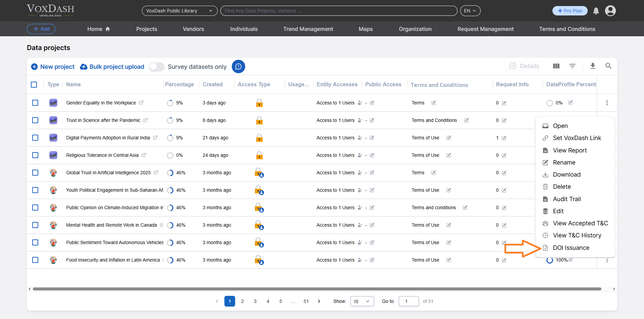Click the lock icon for Gender Equality project
644x319 pixels.
260,103
